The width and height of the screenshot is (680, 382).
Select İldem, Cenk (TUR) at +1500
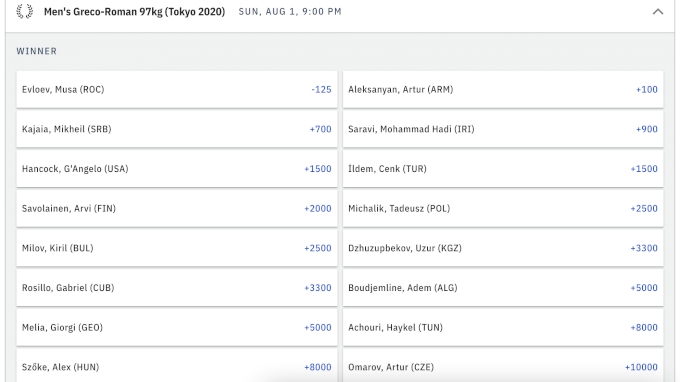pos(503,169)
